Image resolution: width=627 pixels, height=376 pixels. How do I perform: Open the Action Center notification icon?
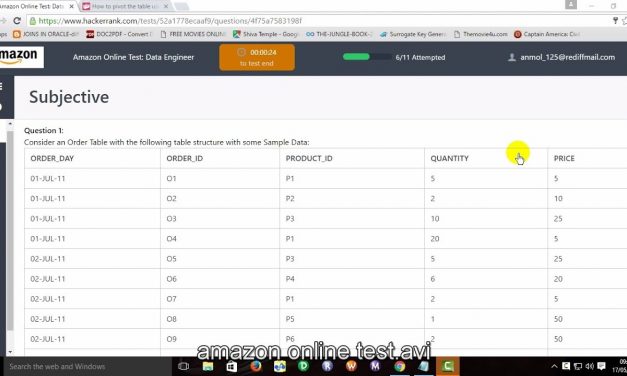point(601,366)
